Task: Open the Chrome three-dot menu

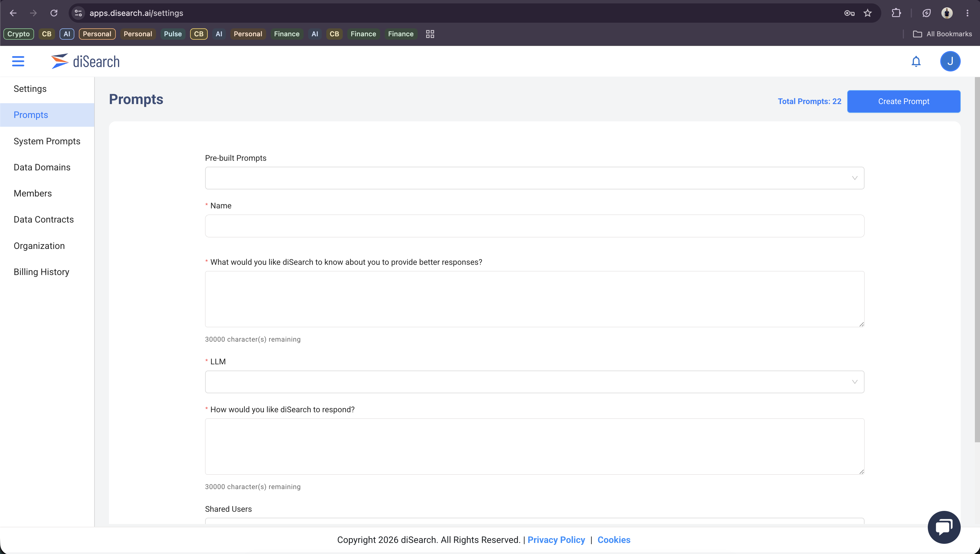Action: [x=967, y=13]
